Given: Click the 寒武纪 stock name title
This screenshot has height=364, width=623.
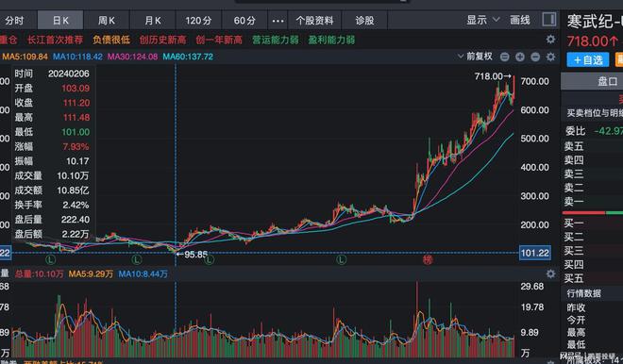Looking at the screenshot, I should click(595, 22).
